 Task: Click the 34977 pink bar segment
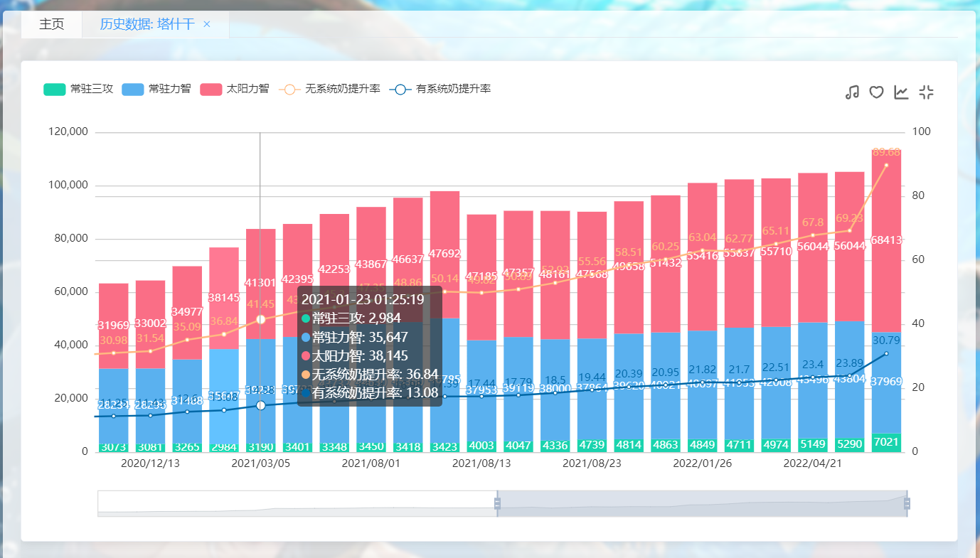187,313
